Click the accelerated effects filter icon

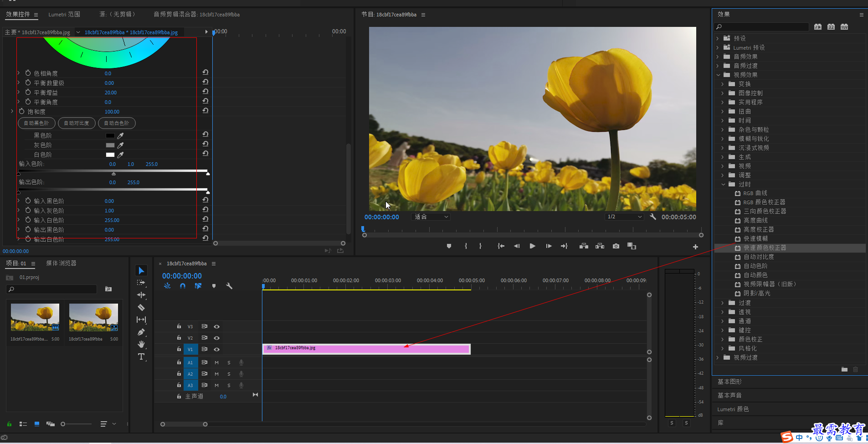[818, 27]
